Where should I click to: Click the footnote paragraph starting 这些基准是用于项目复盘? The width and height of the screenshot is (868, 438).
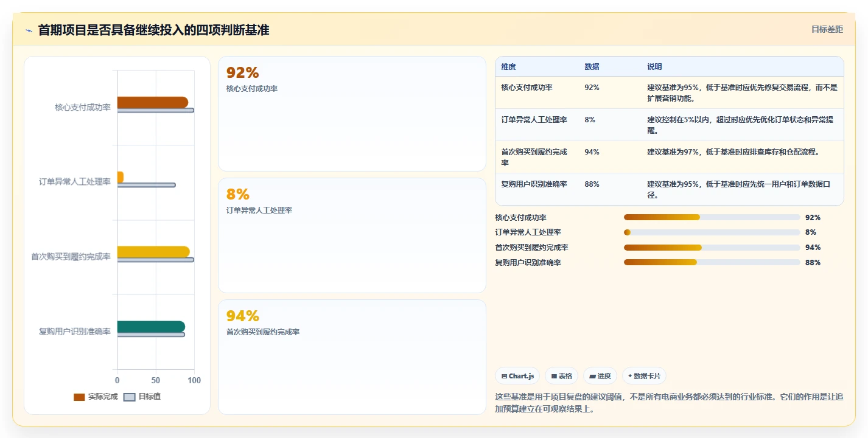pyautogui.click(x=669, y=403)
